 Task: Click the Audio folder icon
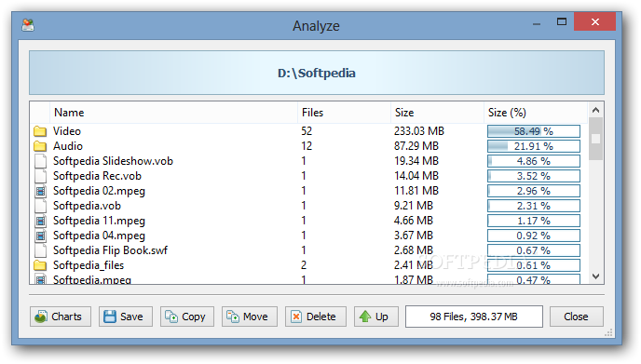tap(40, 146)
